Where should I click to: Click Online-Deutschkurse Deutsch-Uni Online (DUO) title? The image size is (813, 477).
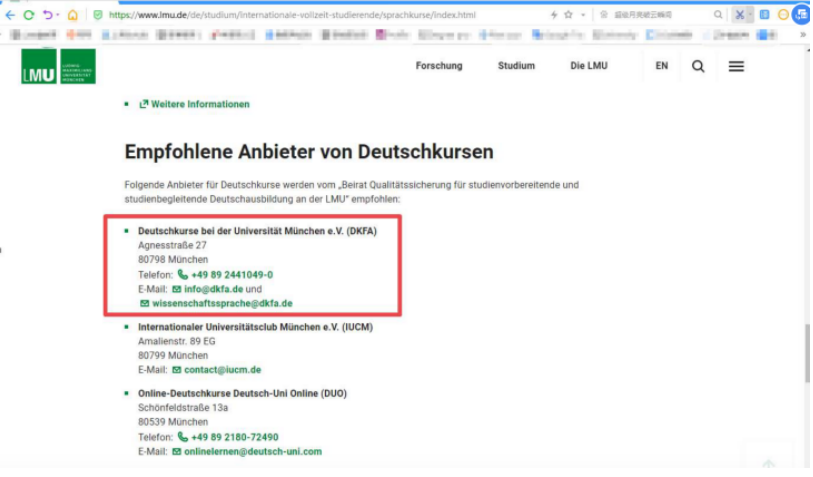(x=243, y=394)
